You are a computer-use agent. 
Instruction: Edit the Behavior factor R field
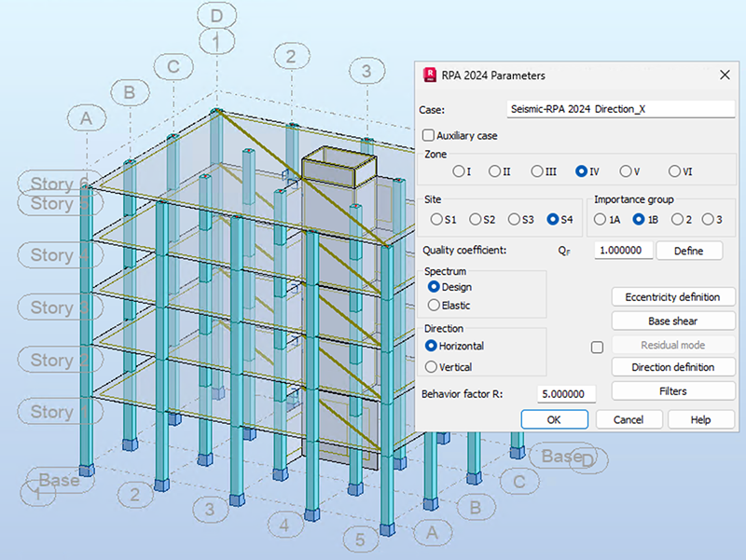click(566, 394)
